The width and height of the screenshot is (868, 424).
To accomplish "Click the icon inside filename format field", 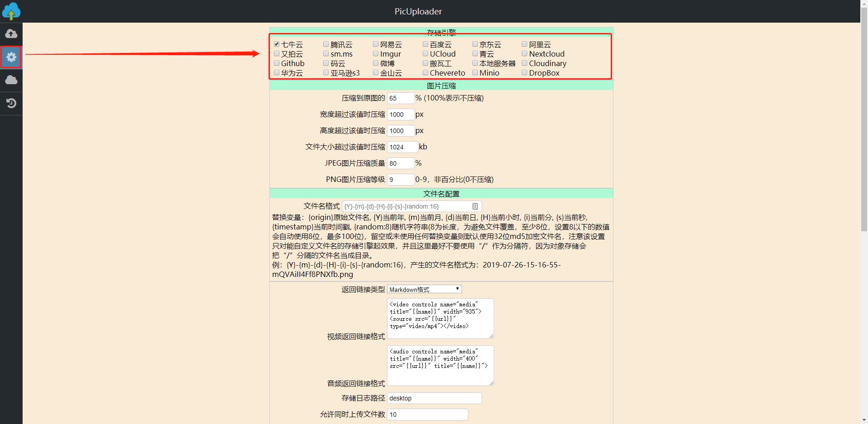I will point(475,206).
